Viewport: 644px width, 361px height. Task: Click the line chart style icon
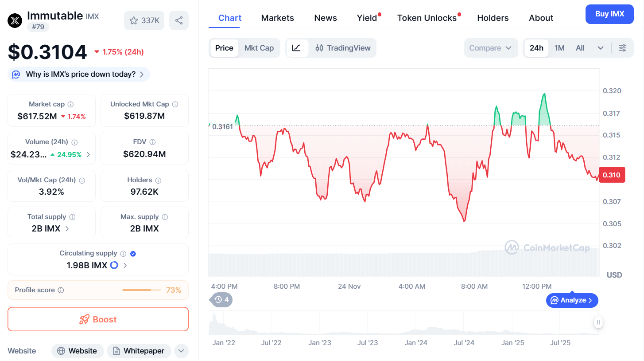(x=297, y=47)
